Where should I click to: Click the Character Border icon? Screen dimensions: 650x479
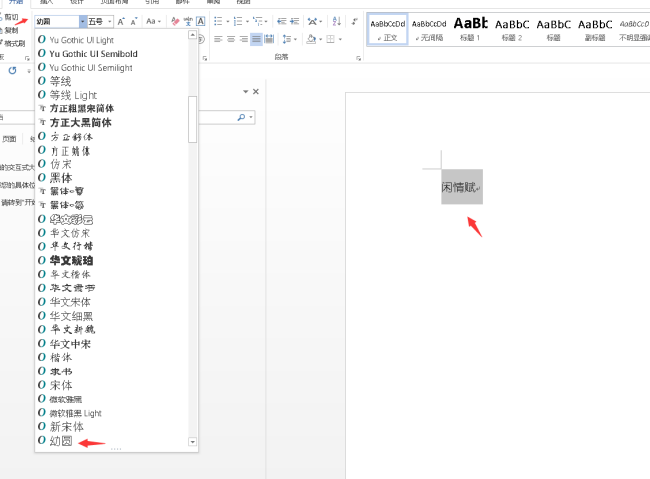[x=201, y=21]
